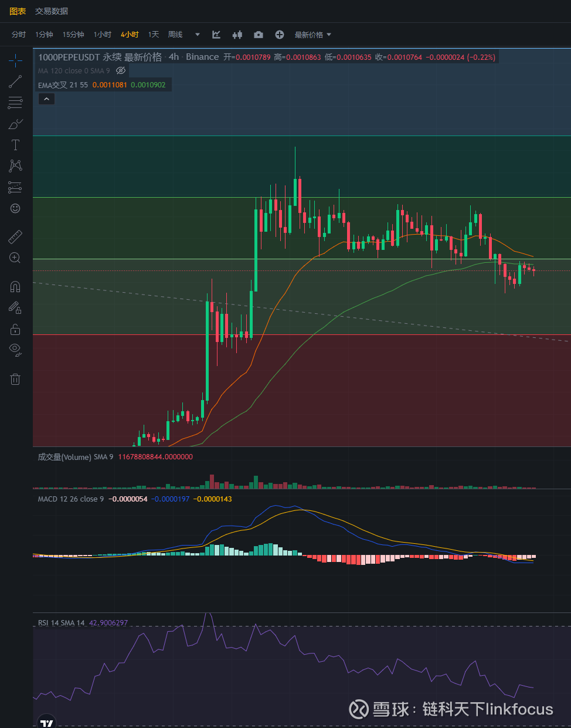Click the RSI 14 SMA 14 label
This screenshot has width=571, height=728.
coord(62,623)
